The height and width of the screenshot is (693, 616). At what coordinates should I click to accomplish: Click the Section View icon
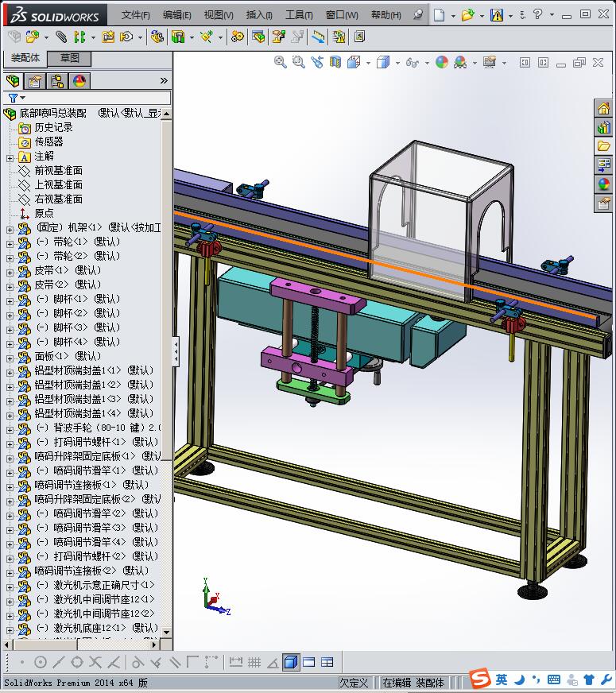(x=335, y=62)
